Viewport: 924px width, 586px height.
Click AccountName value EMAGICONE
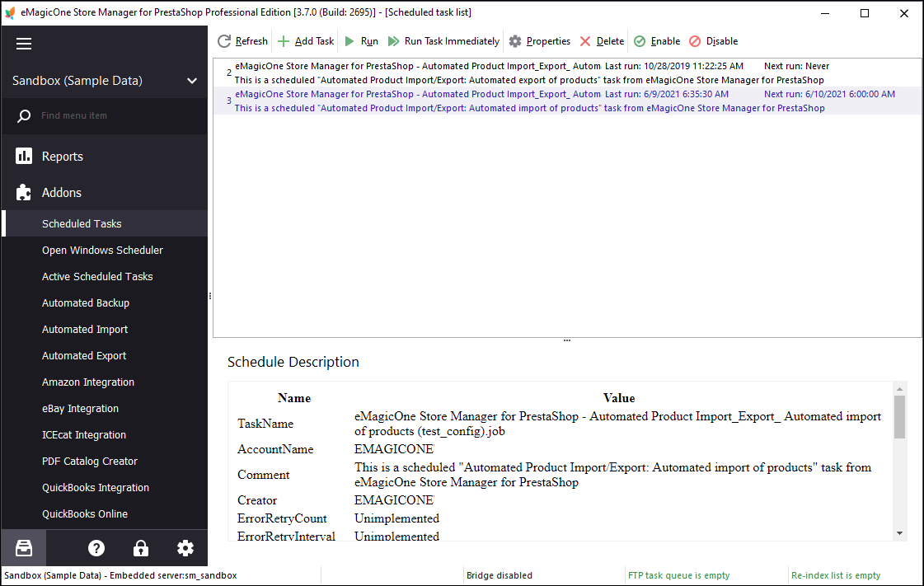394,449
